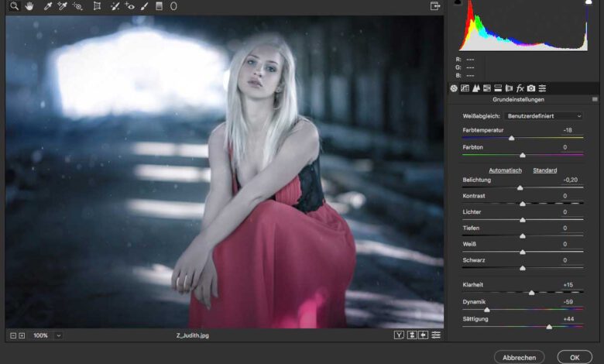Select the Adjustment Brush tool
This screenshot has width=604, height=364.
(x=144, y=6)
